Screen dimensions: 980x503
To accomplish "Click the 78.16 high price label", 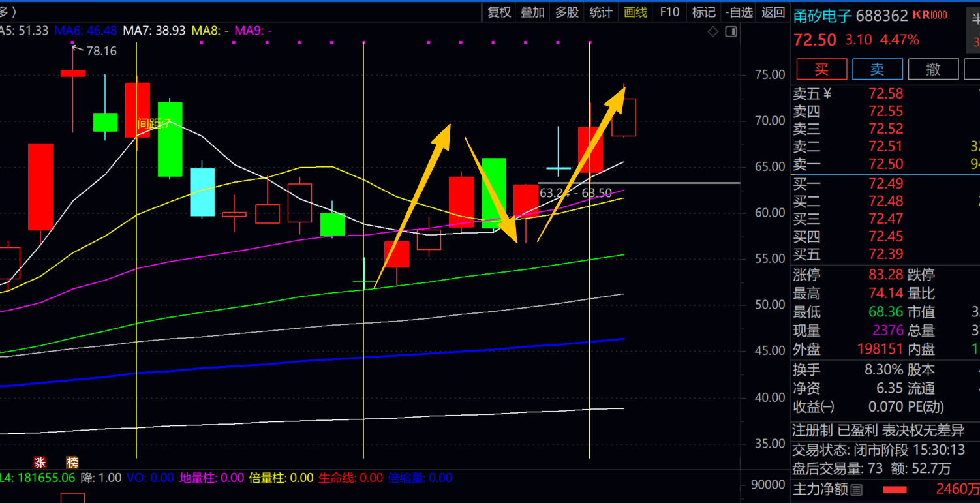I will click(x=100, y=51).
